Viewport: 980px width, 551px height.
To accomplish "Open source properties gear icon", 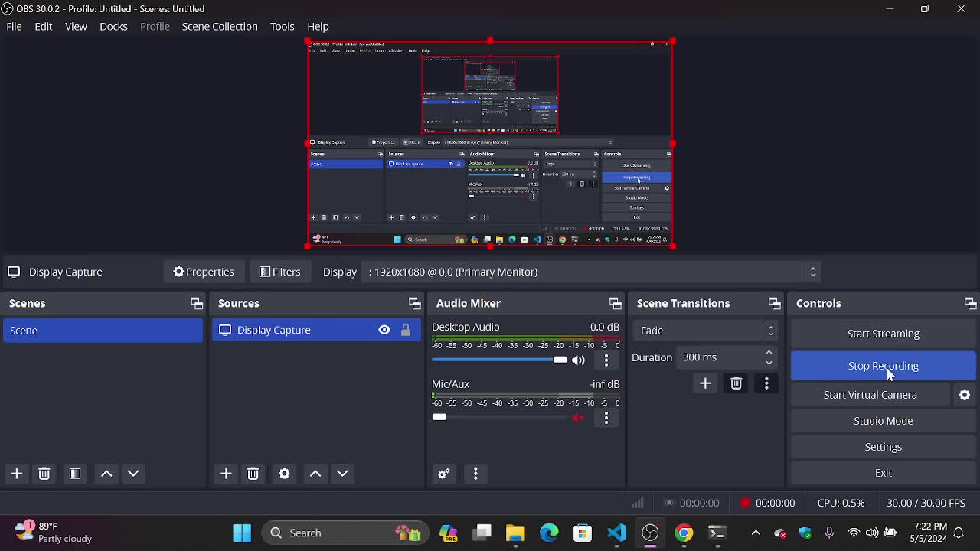I will (x=284, y=474).
